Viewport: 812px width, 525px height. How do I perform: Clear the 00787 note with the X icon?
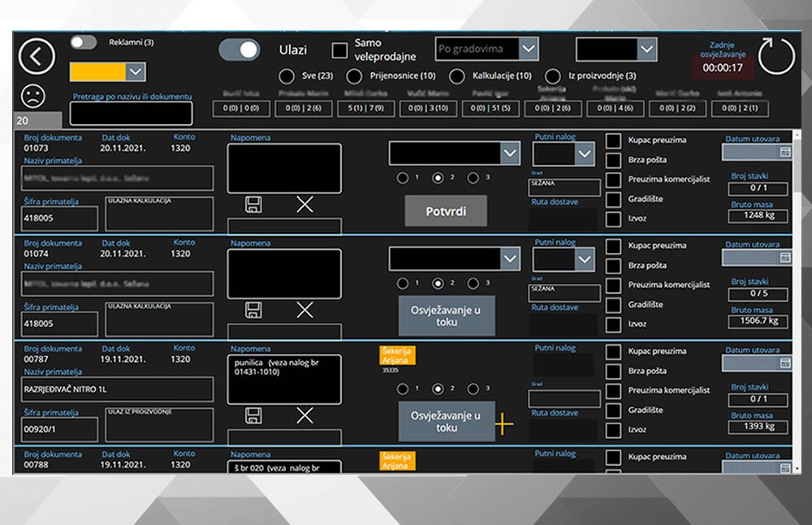[x=304, y=416]
